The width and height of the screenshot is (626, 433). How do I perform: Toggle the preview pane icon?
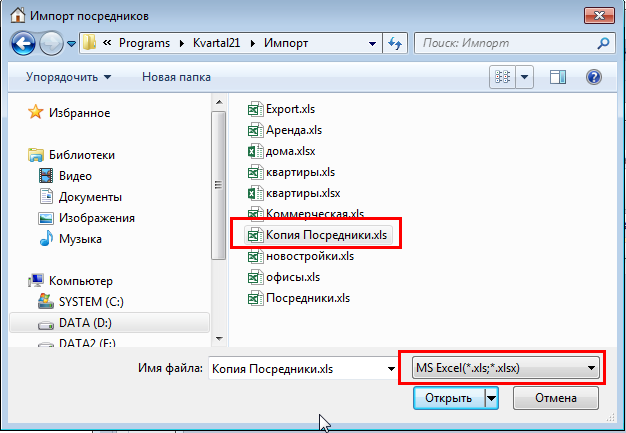[x=558, y=77]
